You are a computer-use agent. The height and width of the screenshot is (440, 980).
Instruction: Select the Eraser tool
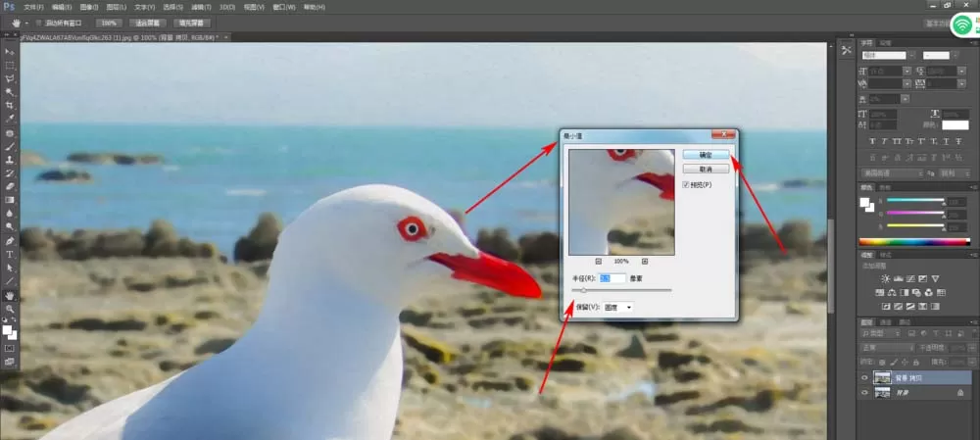pos(10,187)
